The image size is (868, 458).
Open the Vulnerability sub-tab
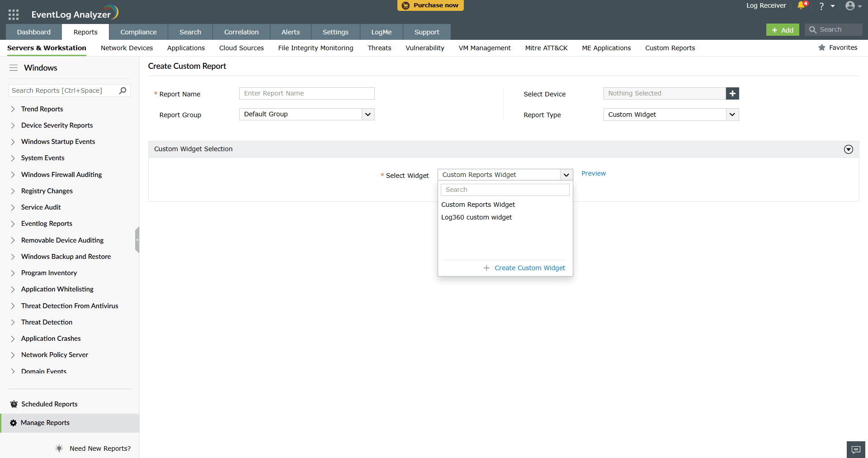(x=425, y=48)
